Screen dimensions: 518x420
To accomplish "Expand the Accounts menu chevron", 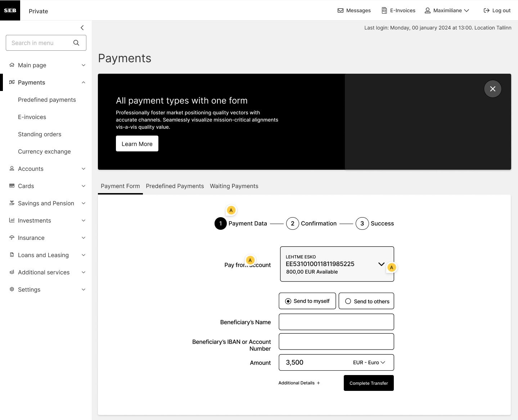I will [x=84, y=169].
